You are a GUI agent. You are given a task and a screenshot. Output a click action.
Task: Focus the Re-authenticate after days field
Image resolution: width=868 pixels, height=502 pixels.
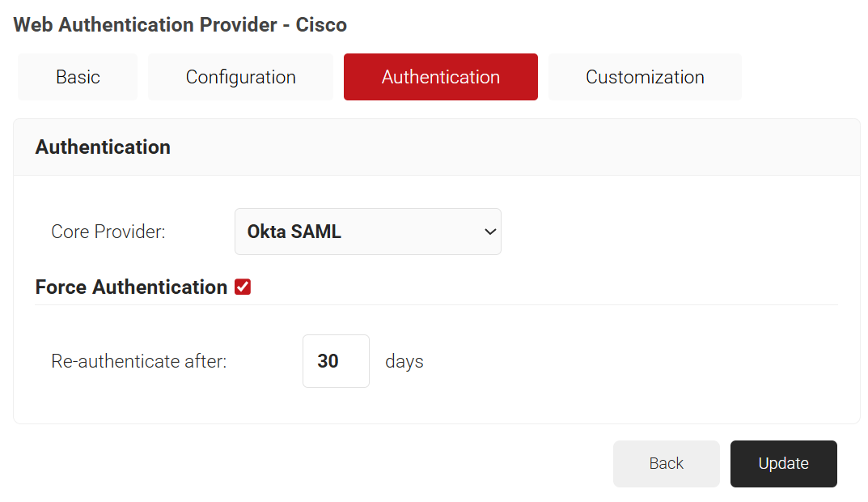point(336,361)
